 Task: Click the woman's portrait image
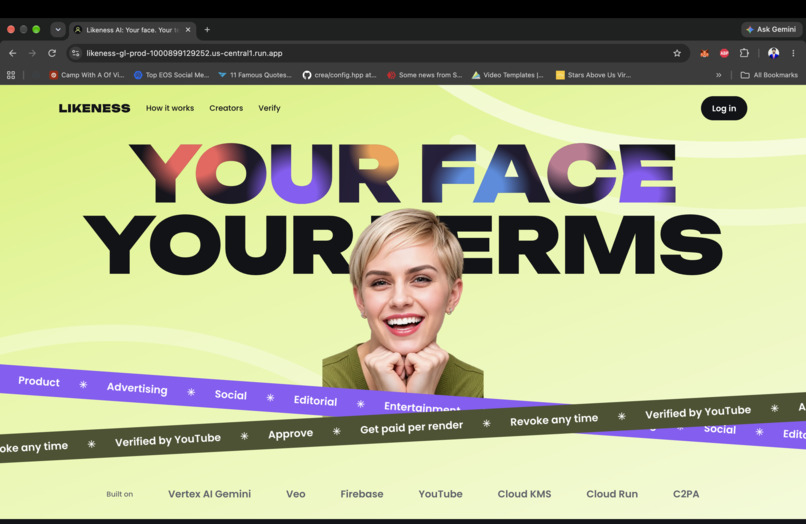(x=403, y=303)
